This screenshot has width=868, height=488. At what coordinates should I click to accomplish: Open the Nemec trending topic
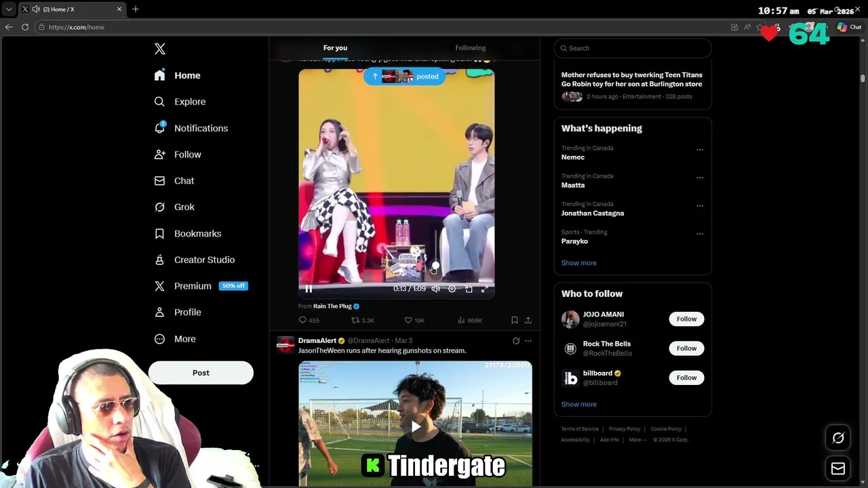573,157
